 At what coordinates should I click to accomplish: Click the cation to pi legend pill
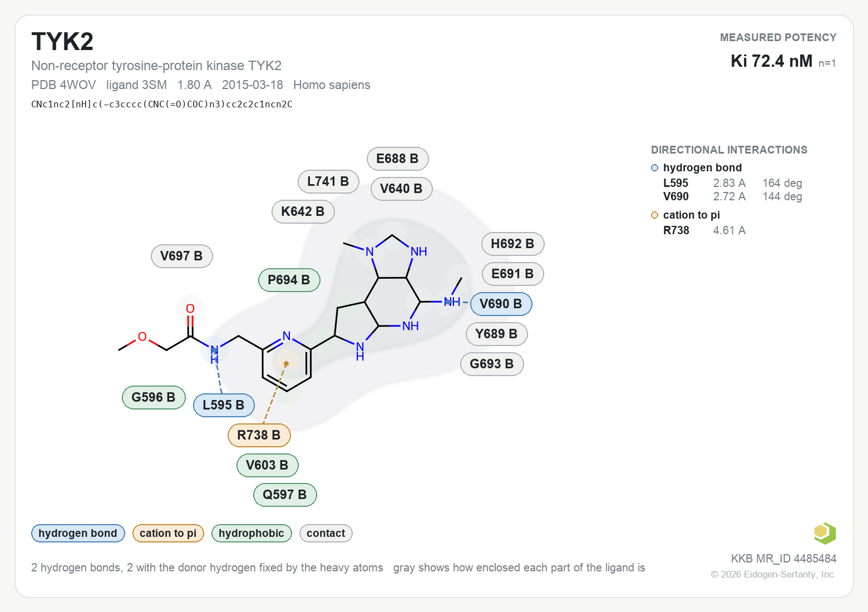pyautogui.click(x=168, y=533)
